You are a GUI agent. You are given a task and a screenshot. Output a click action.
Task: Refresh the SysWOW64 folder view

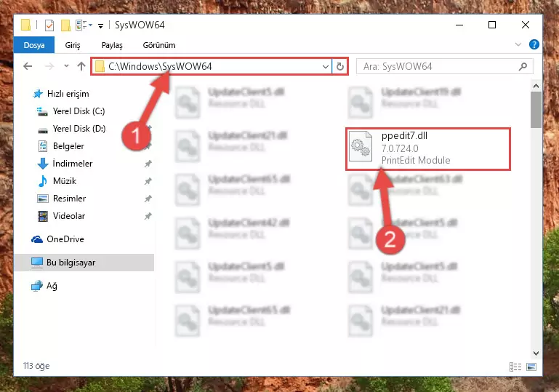340,67
